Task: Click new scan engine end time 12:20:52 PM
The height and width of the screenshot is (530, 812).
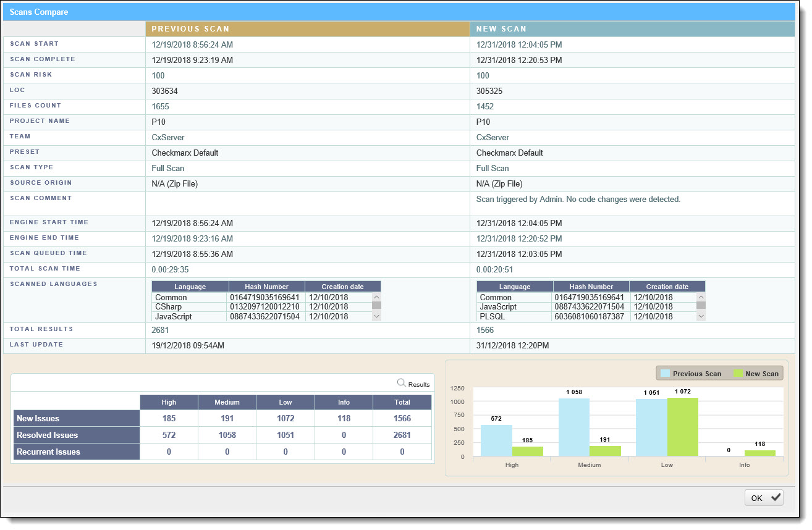Action: click(519, 238)
